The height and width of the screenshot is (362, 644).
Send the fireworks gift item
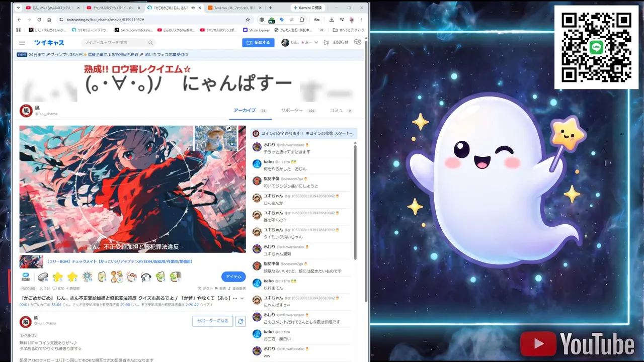click(87, 277)
